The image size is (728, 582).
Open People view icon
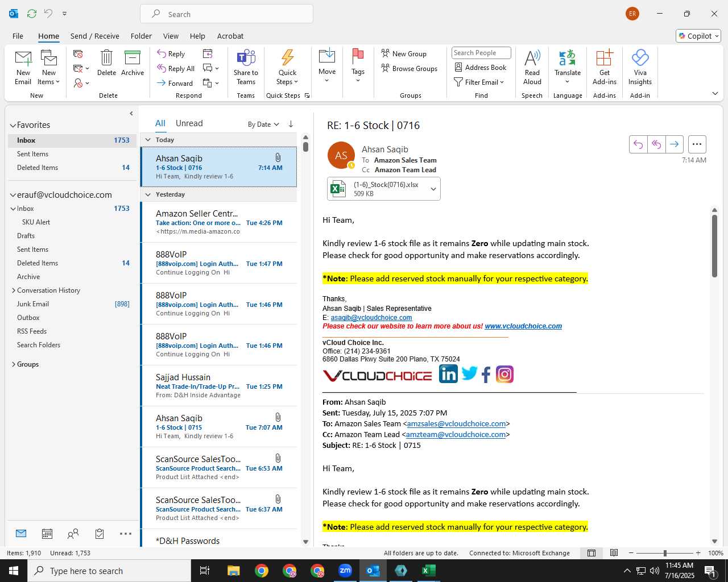(x=73, y=534)
